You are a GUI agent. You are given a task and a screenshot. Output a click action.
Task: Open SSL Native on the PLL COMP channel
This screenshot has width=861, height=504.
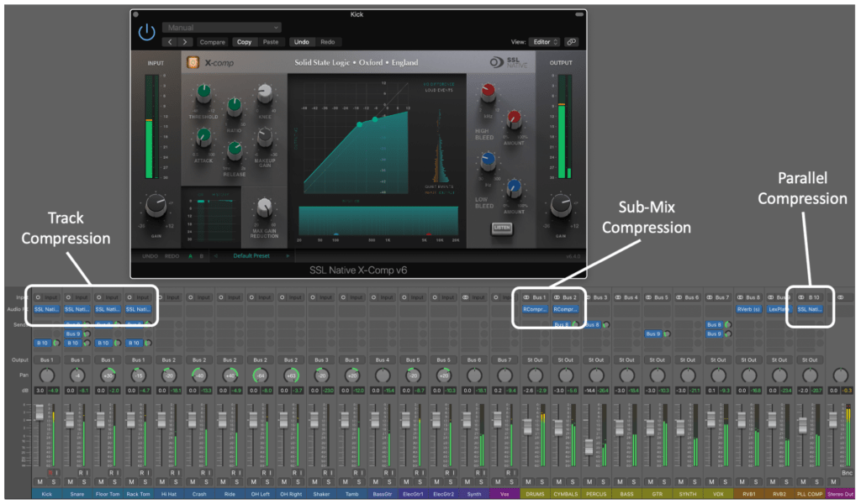pyautogui.click(x=811, y=310)
